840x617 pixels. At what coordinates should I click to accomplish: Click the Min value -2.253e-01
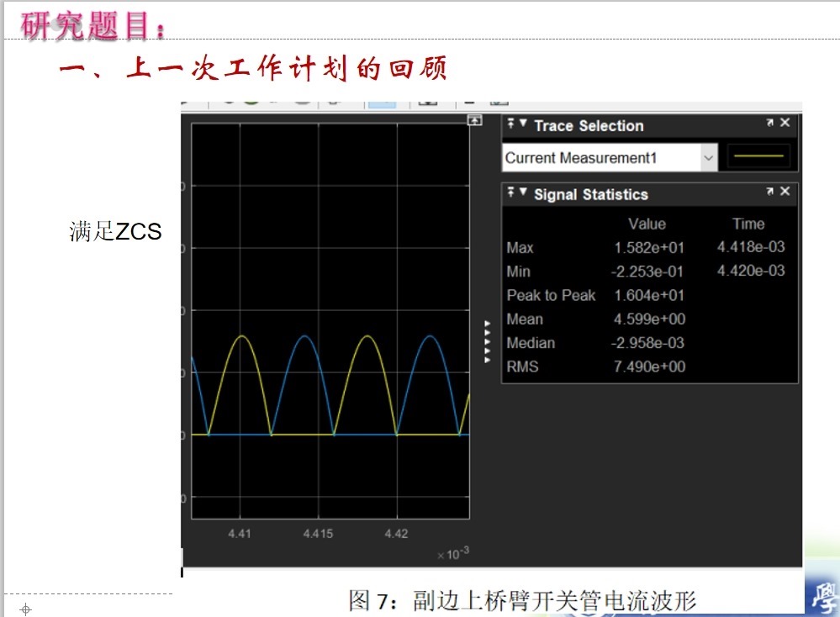click(x=647, y=272)
